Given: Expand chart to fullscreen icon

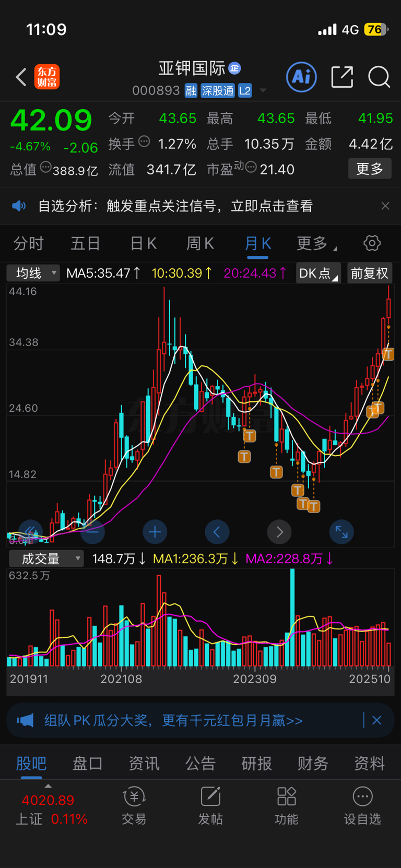Looking at the screenshot, I should click(x=341, y=532).
